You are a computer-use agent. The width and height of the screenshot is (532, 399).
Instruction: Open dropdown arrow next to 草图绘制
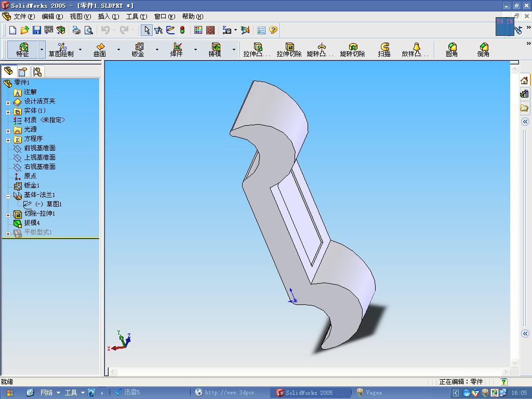click(81, 49)
